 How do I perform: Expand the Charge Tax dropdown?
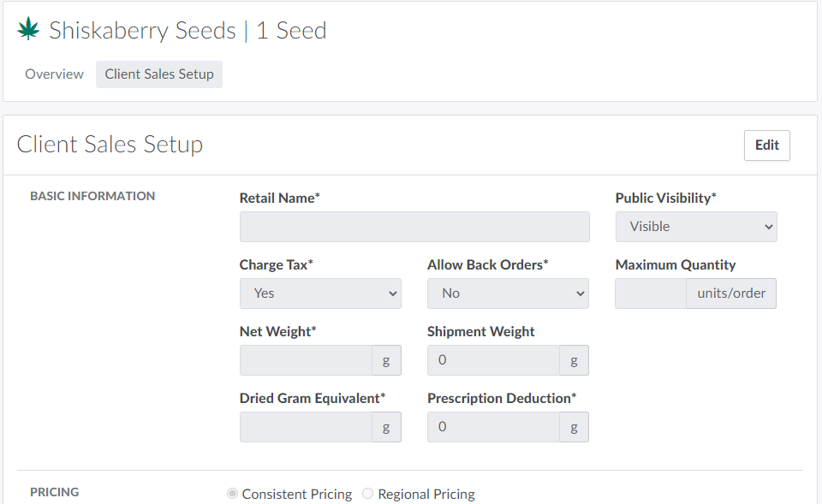point(320,294)
